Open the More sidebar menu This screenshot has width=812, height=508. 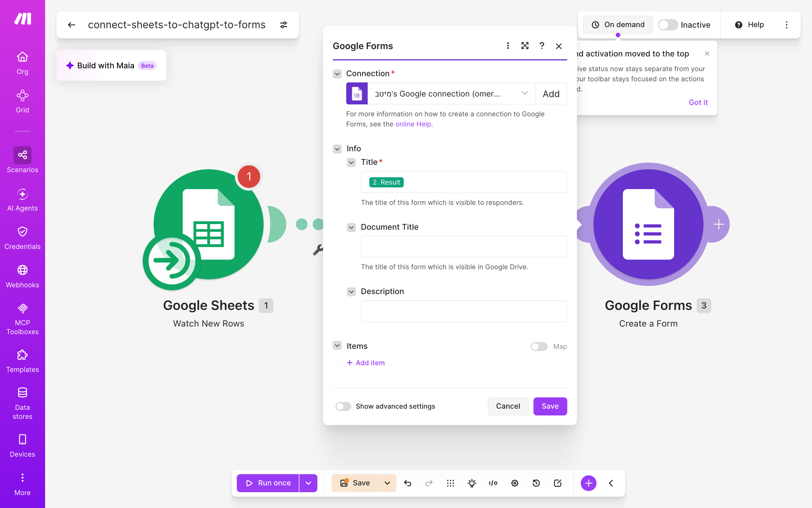pyautogui.click(x=23, y=485)
